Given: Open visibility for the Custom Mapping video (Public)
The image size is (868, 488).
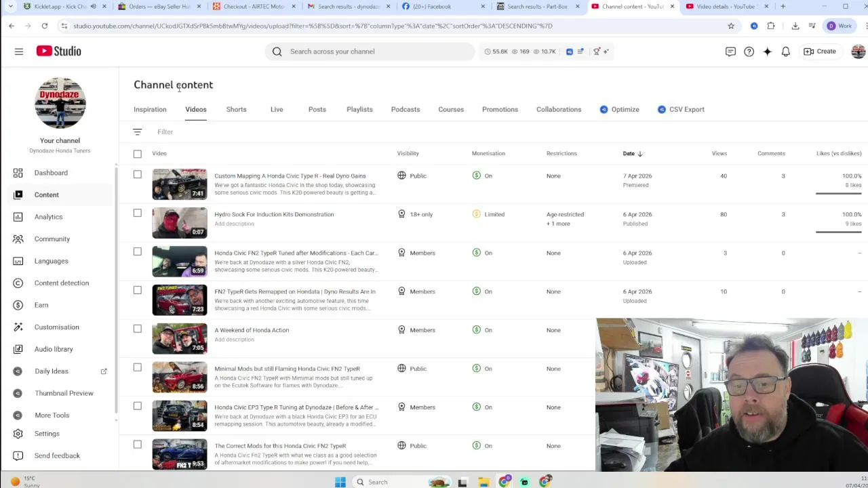Looking at the screenshot, I should (412, 176).
